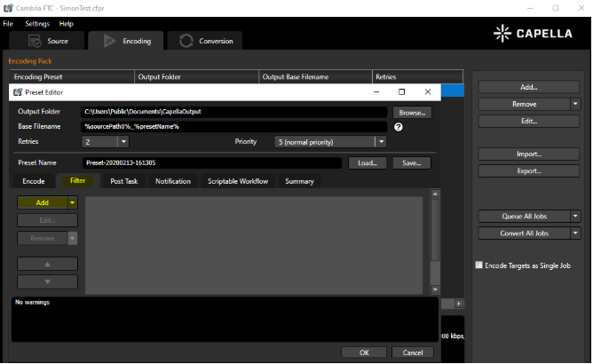Click the Preset Editor window icon

coord(18,92)
